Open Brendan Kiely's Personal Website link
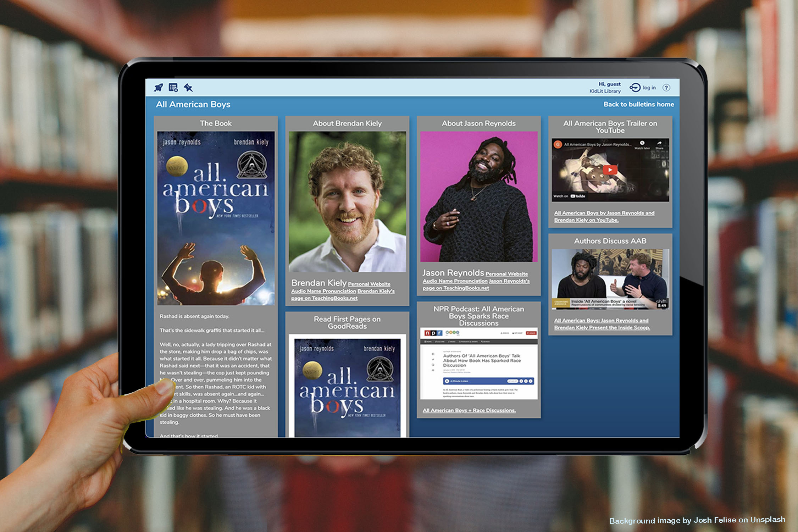This screenshot has height=532, width=798. coord(369,284)
